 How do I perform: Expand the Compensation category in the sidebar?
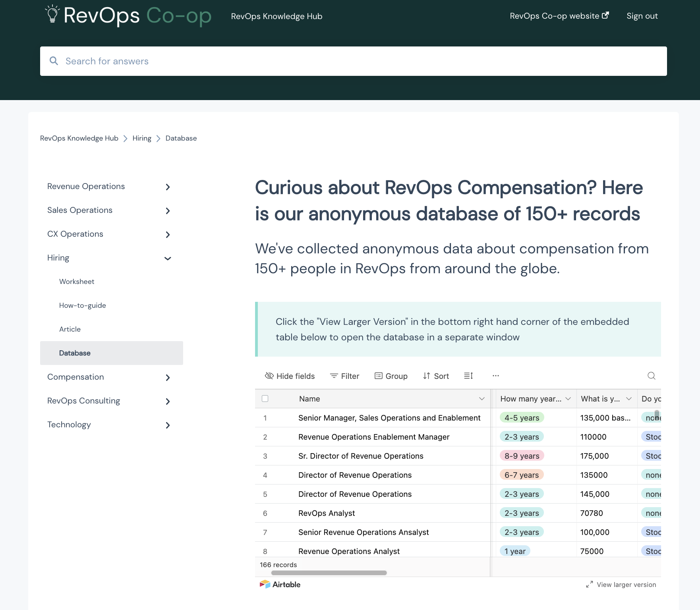167,377
